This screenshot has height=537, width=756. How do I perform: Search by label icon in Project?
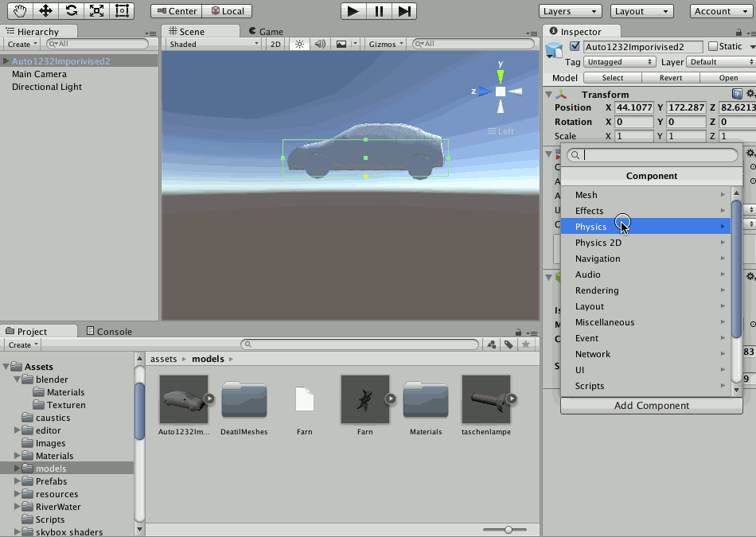click(509, 344)
